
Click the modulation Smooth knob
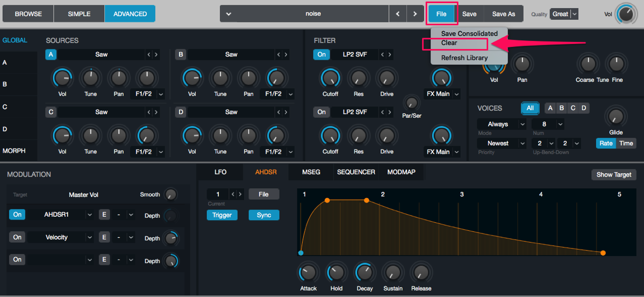click(170, 194)
